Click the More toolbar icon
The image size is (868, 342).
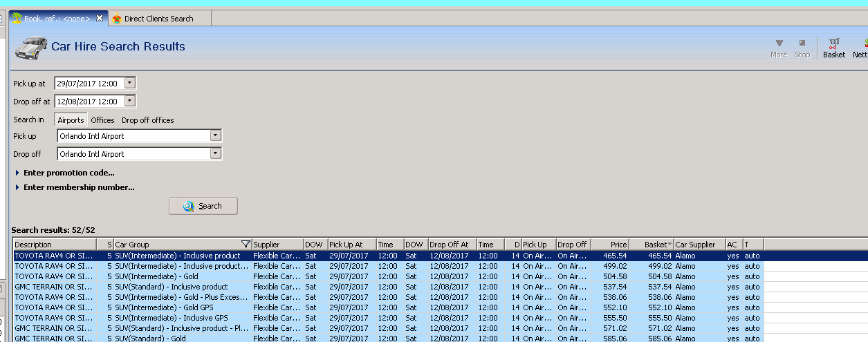pos(779,48)
